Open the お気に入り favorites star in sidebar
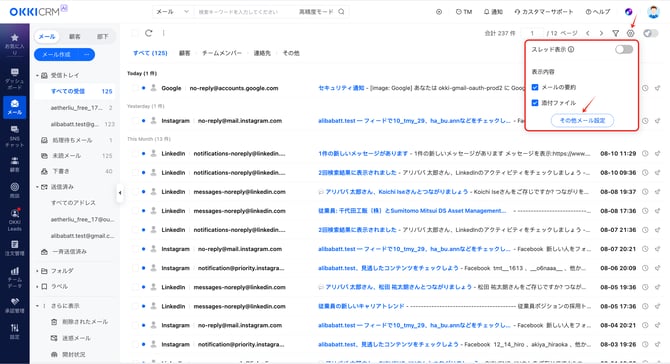This screenshot has width=670, height=364. [15, 44]
